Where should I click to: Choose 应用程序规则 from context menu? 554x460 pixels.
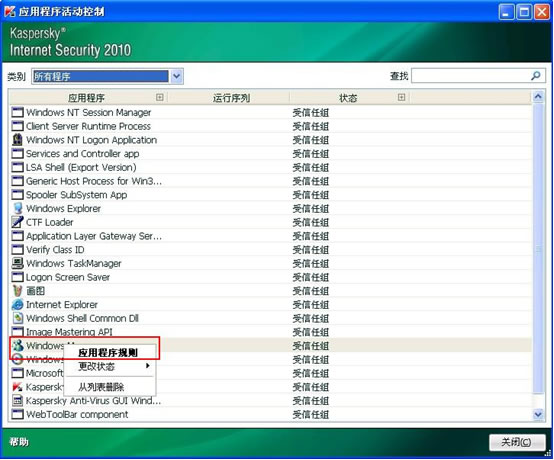click(108, 353)
